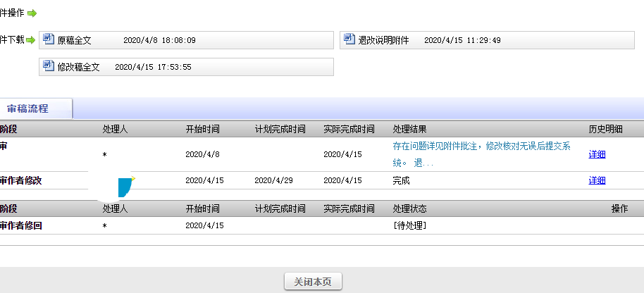Click the 2020/4/29 planned completion date
Image resolution: width=644 pixels, height=293 pixels.
274,180
